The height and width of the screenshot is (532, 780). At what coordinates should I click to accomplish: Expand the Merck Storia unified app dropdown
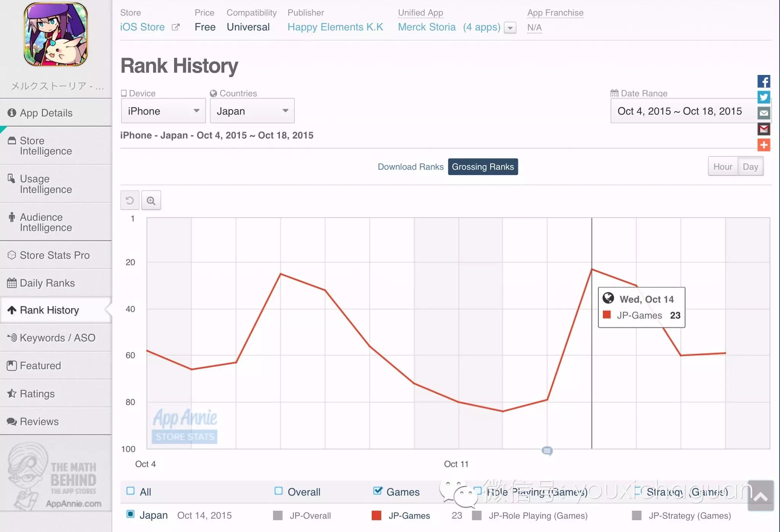pyautogui.click(x=510, y=28)
